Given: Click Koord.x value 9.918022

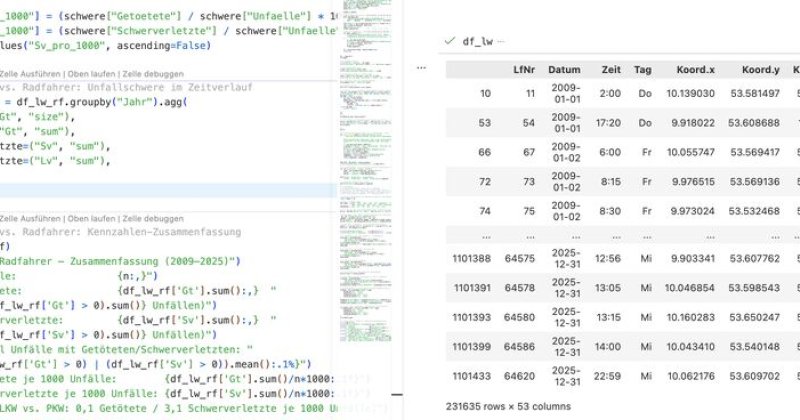Looking at the screenshot, I should [x=693, y=123].
